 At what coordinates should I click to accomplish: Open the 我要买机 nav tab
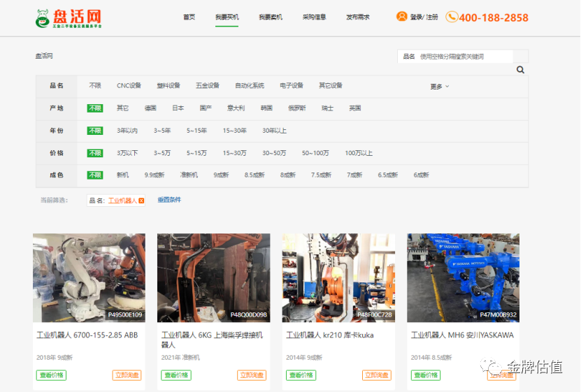(x=227, y=17)
